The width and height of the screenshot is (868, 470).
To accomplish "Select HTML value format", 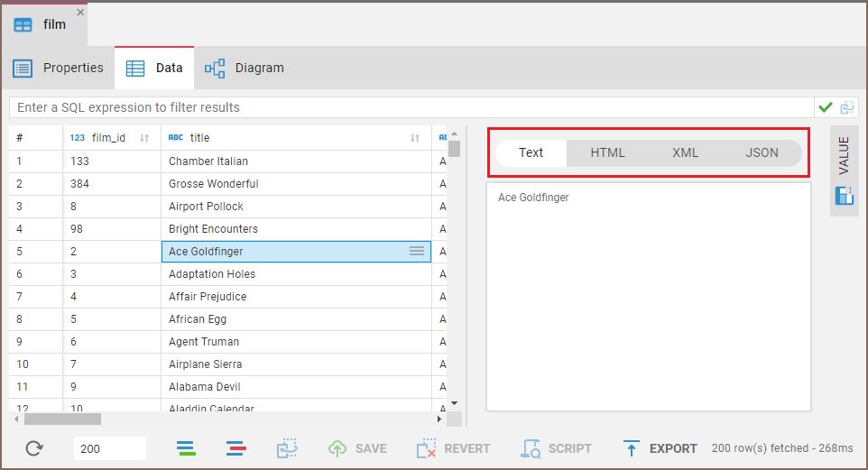I will (607, 152).
